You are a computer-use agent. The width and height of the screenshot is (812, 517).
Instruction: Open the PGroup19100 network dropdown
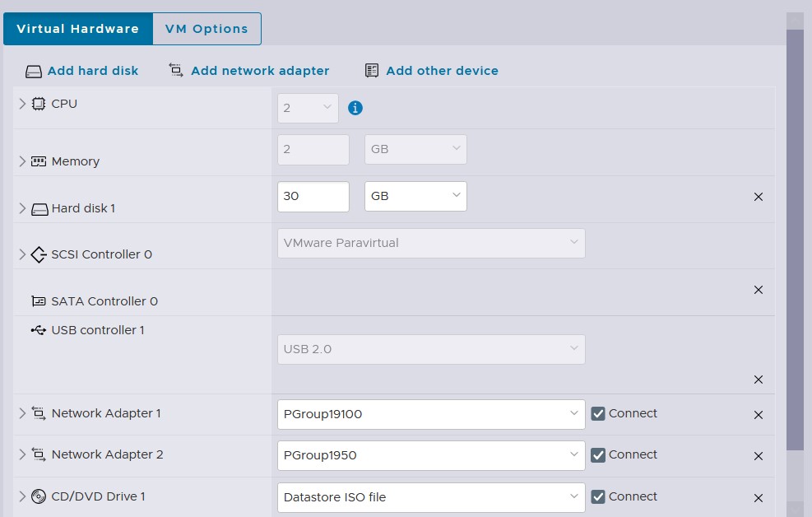click(431, 414)
